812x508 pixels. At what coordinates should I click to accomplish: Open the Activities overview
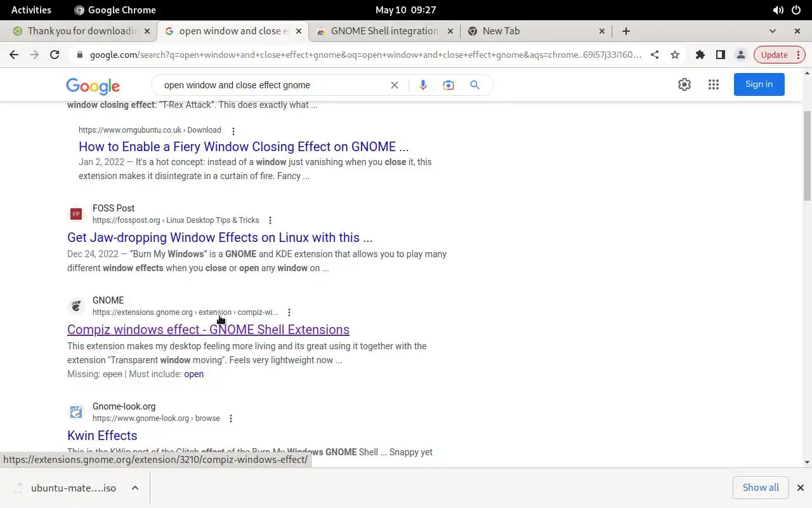[31, 10]
